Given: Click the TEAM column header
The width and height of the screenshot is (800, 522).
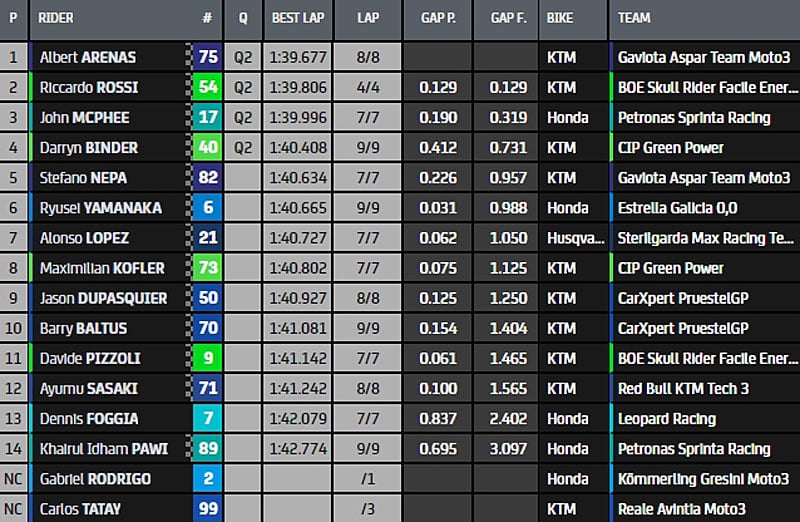Looking at the screenshot, I should pos(634,19).
